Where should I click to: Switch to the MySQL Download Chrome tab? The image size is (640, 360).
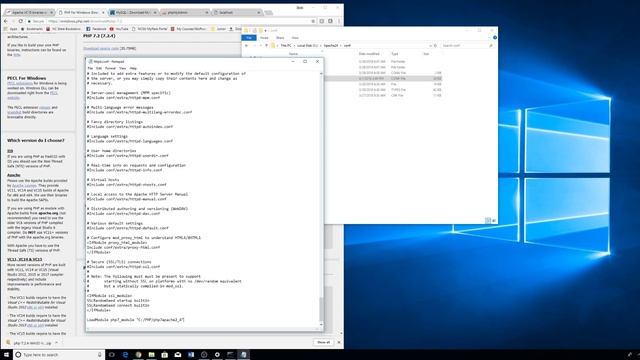(x=133, y=13)
